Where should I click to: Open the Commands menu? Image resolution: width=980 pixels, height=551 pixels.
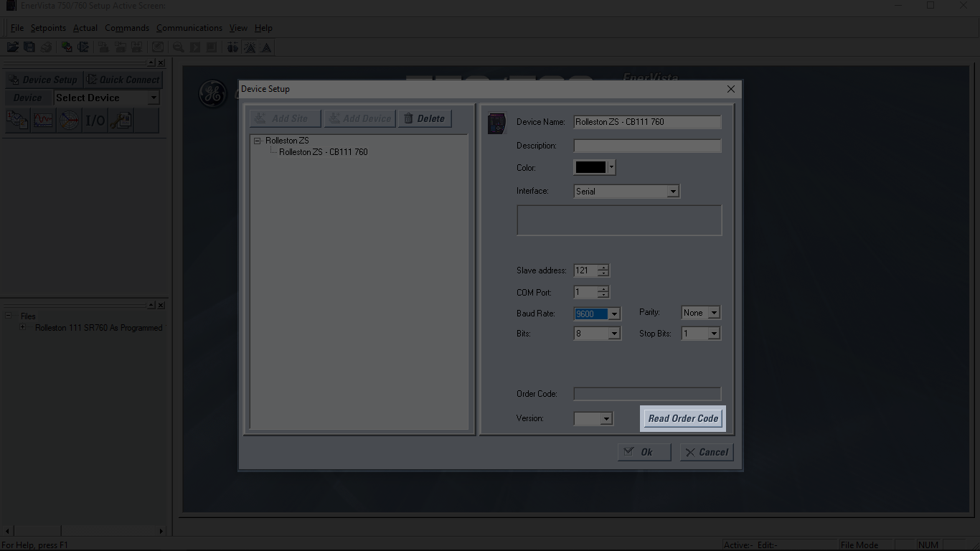pyautogui.click(x=127, y=28)
